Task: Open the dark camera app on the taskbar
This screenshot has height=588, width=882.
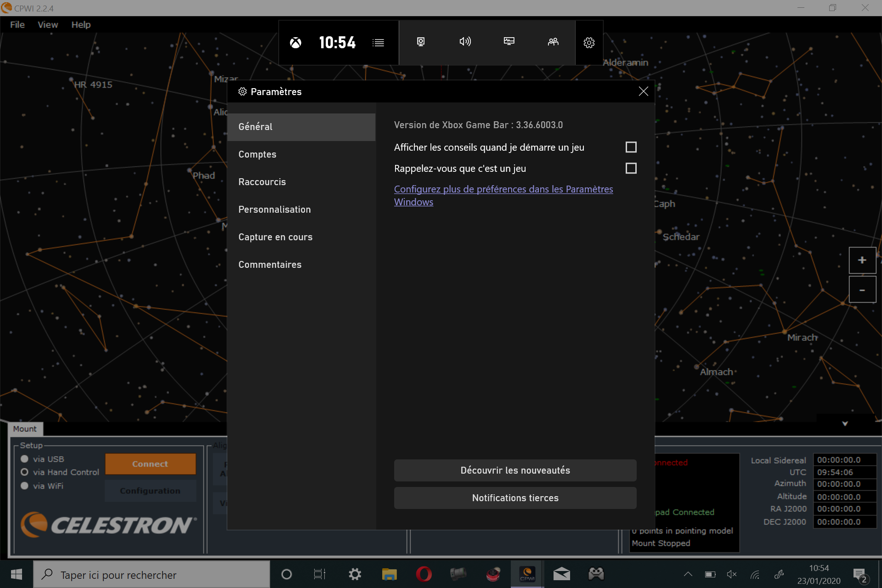Action: (x=458, y=574)
